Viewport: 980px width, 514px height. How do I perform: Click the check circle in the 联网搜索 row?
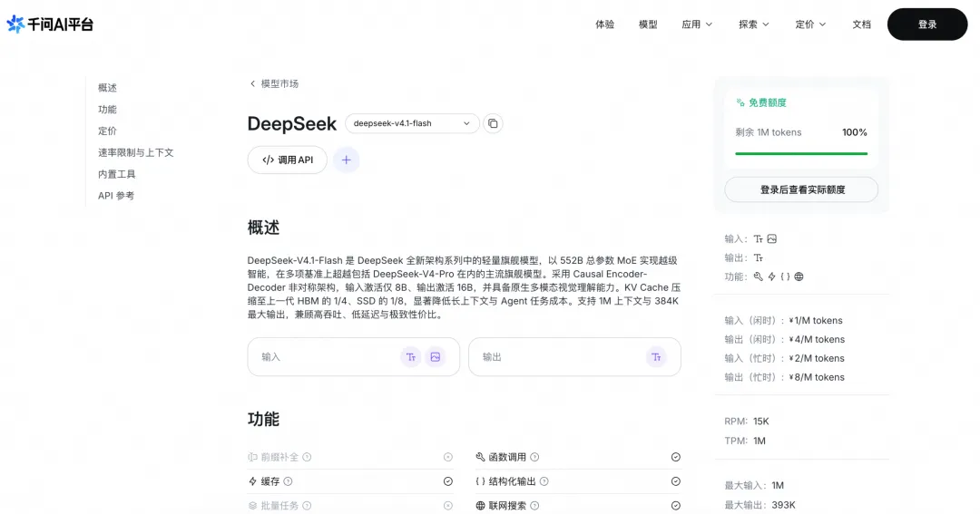(676, 506)
